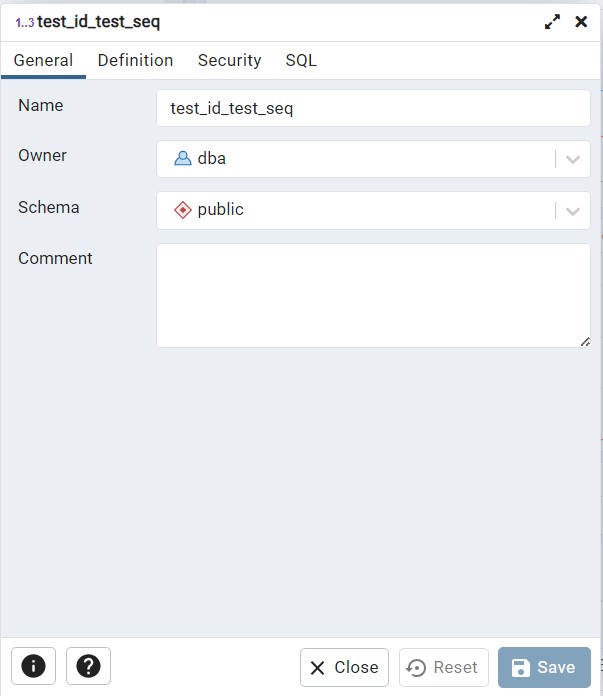Click inside the Comment text area
This screenshot has width=603, height=696.
[373, 295]
